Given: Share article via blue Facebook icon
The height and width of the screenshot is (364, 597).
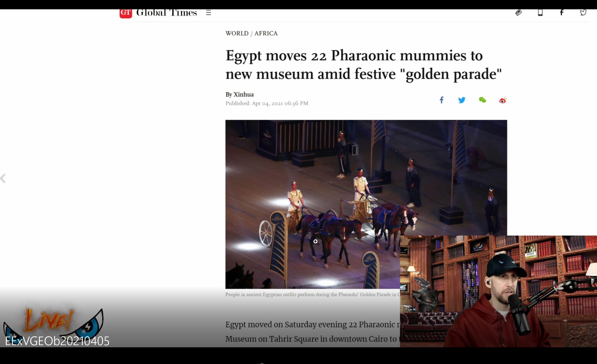Looking at the screenshot, I should 441,100.
